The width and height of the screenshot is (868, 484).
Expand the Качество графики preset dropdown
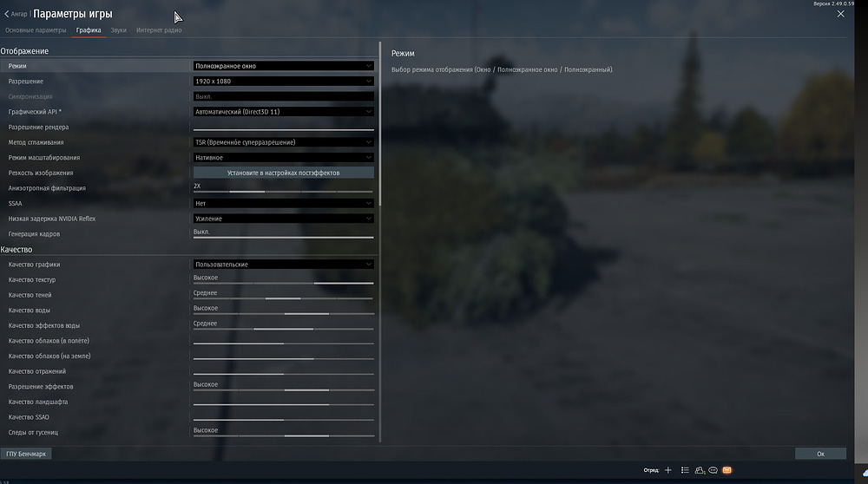(283, 265)
